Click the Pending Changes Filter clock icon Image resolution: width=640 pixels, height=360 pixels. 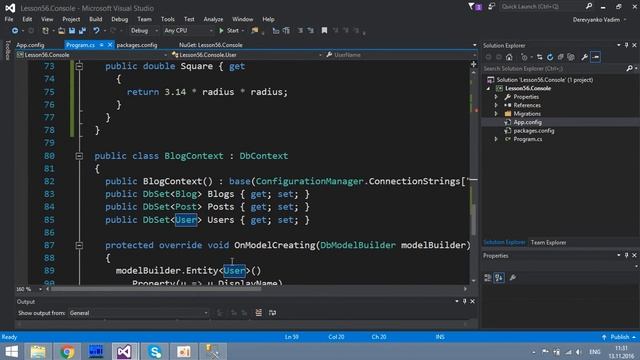524,57
